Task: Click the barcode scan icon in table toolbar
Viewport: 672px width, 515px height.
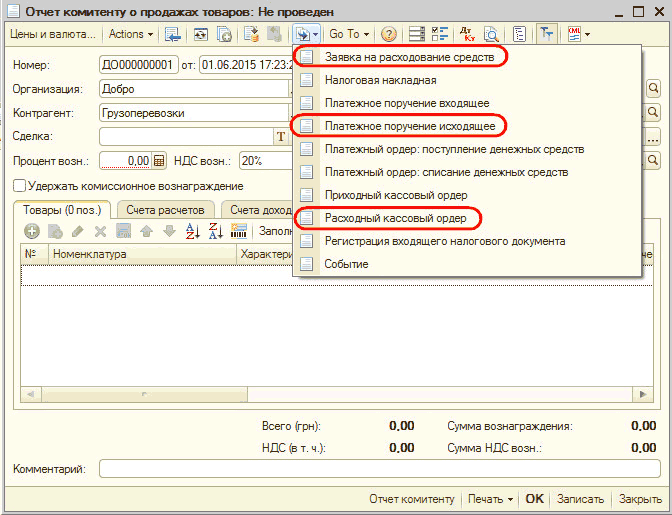Action: (x=239, y=231)
